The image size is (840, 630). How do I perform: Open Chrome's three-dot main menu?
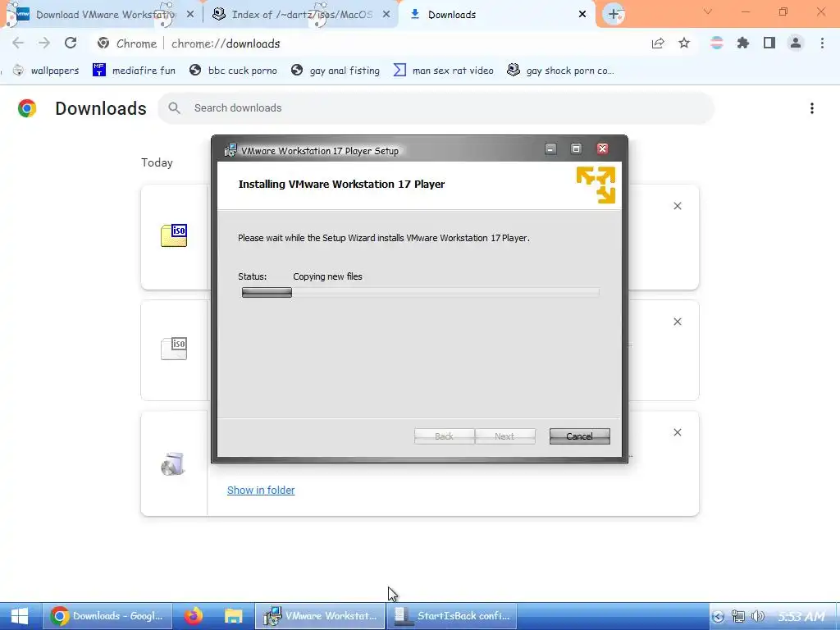pyautogui.click(x=822, y=43)
